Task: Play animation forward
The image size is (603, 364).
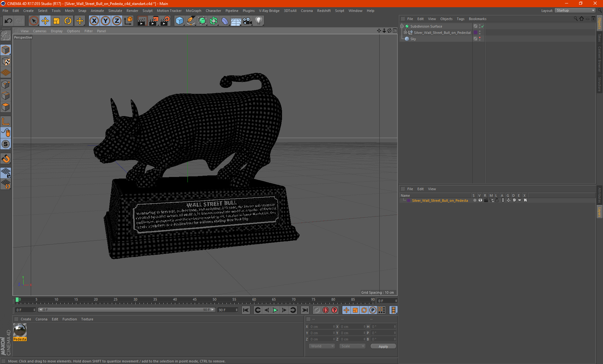Action: [x=275, y=310]
